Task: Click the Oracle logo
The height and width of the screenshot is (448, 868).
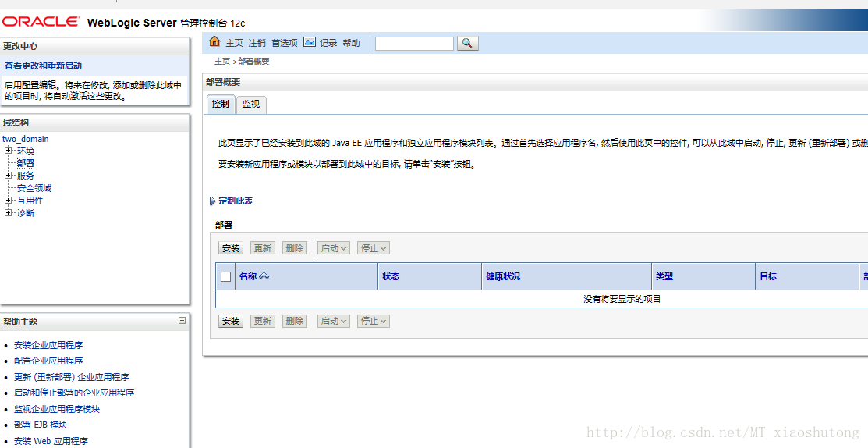Action: [x=41, y=22]
